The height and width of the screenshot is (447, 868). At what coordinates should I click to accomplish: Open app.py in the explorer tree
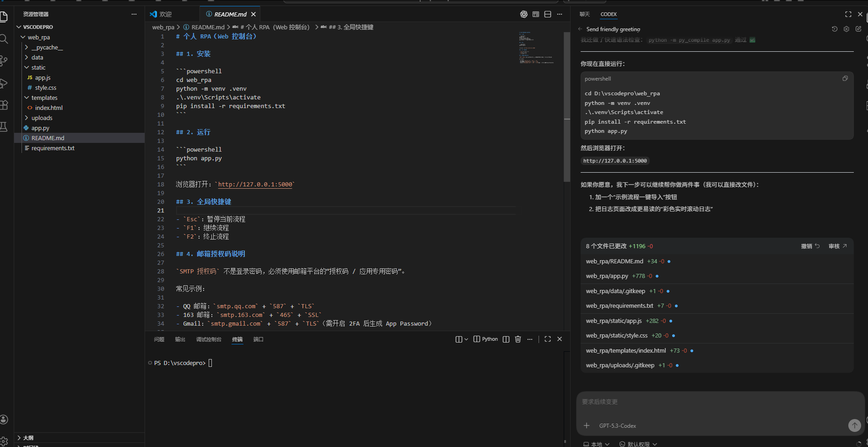(40, 128)
